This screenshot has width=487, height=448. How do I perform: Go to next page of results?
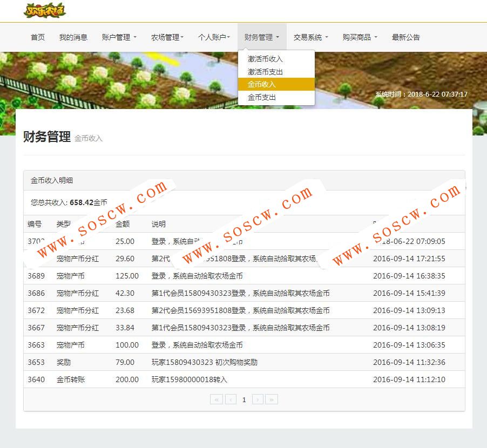pyautogui.click(x=258, y=399)
